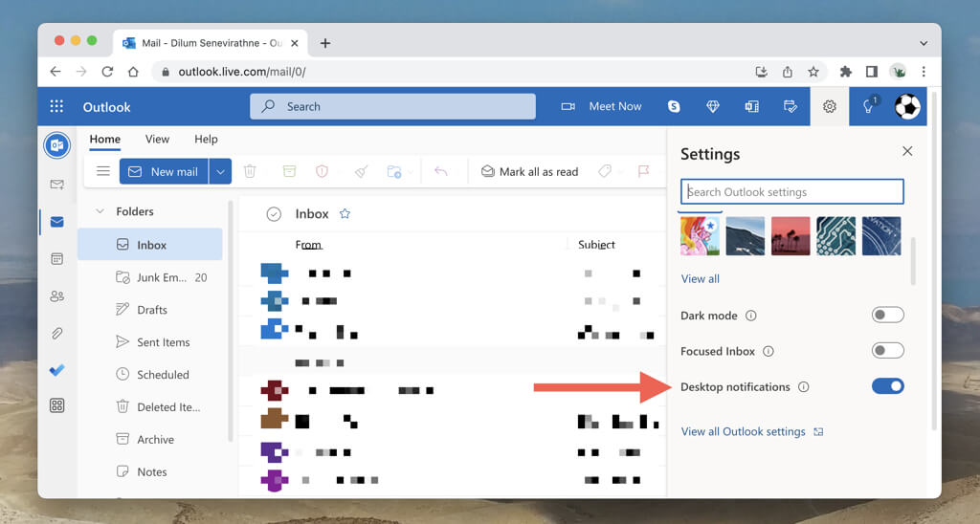
Task: Open the Archive folder
Action: (x=150, y=440)
